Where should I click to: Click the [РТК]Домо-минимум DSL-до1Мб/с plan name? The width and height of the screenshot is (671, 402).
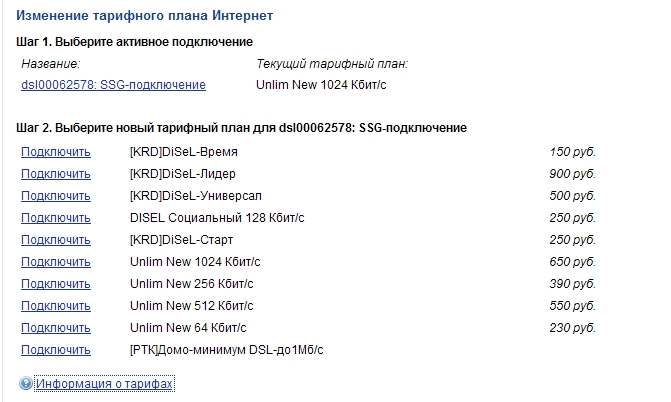pyautogui.click(x=226, y=350)
